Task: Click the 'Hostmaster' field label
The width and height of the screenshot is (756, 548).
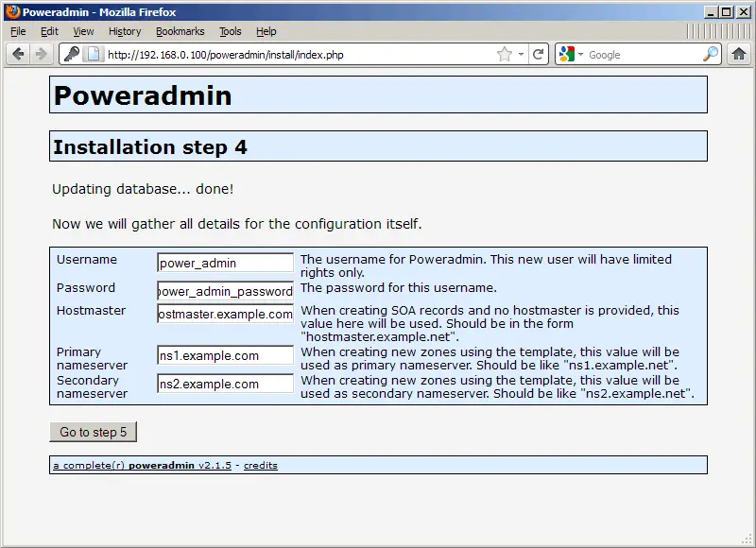Action: (91, 311)
